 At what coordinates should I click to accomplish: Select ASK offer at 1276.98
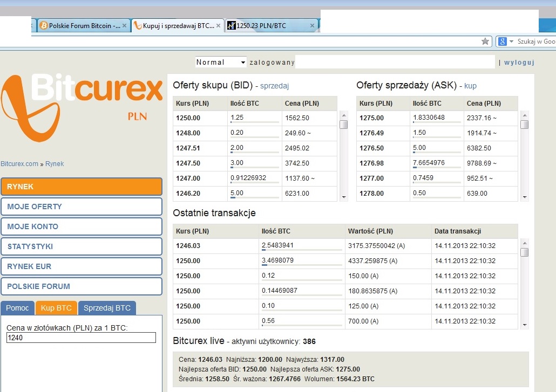pyautogui.click(x=437, y=163)
